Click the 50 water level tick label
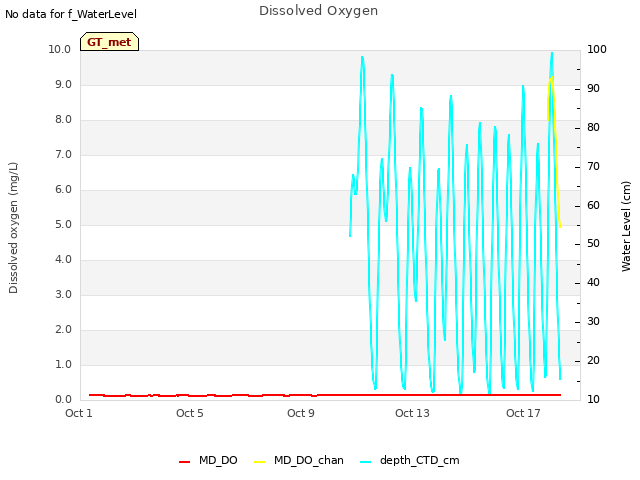 point(593,244)
